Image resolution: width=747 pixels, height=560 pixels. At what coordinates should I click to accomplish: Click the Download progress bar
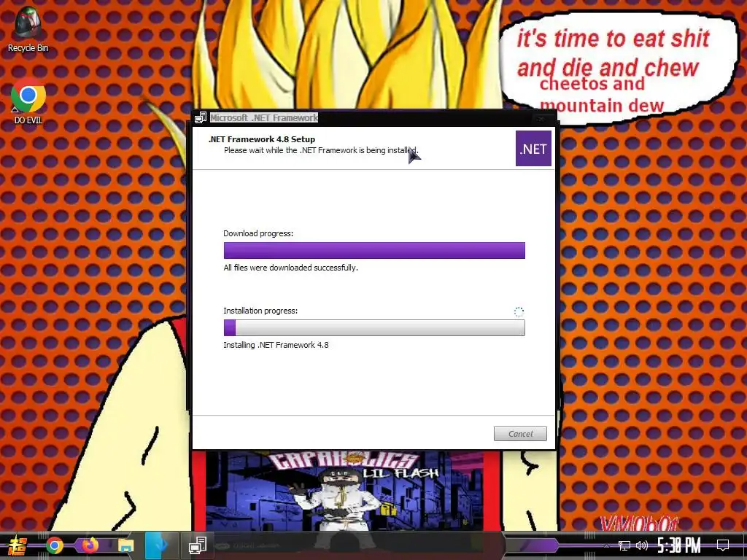click(374, 251)
